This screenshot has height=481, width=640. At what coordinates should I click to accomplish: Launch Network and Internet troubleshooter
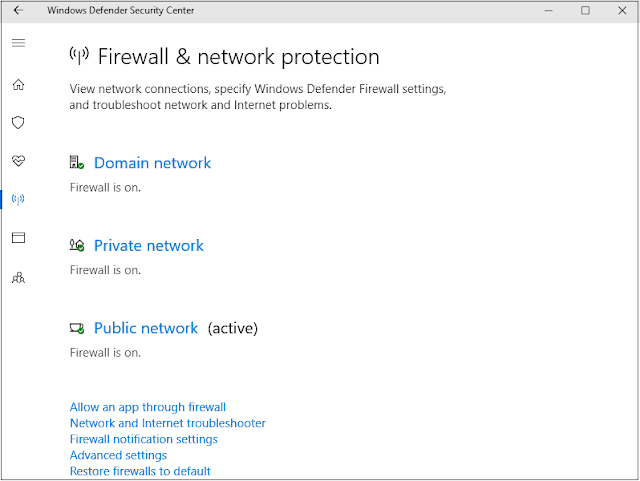tap(167, 423)
